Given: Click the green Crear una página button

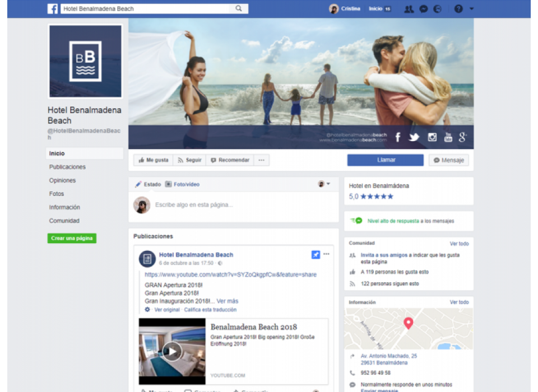Looking at the screenshot, I should tap(72, 239).
